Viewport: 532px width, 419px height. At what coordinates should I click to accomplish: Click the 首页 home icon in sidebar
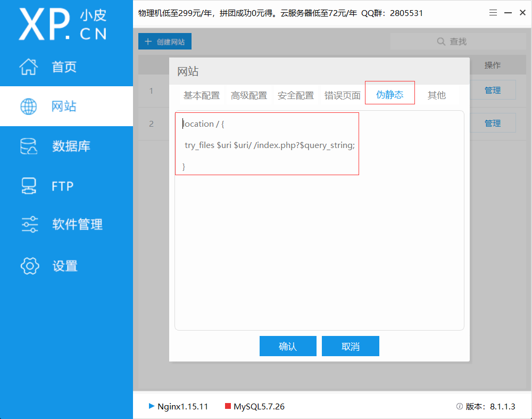[29, 67]
